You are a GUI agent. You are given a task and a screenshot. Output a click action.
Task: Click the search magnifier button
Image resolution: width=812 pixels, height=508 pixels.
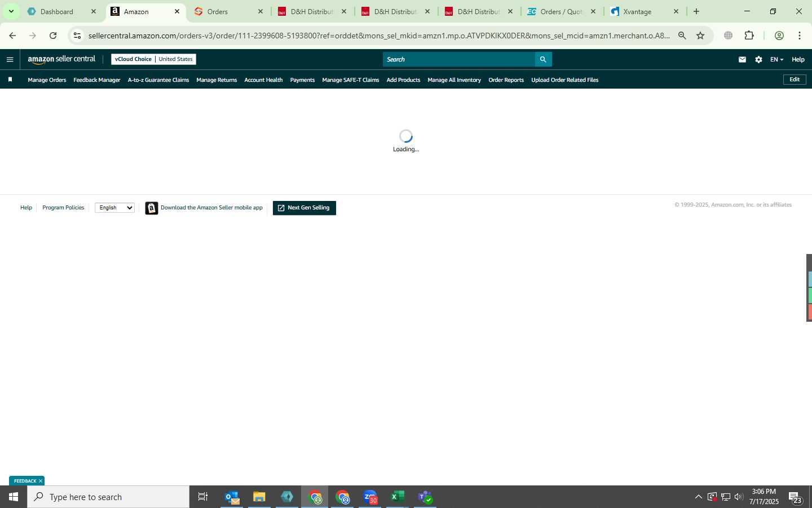tap(543, 59)
